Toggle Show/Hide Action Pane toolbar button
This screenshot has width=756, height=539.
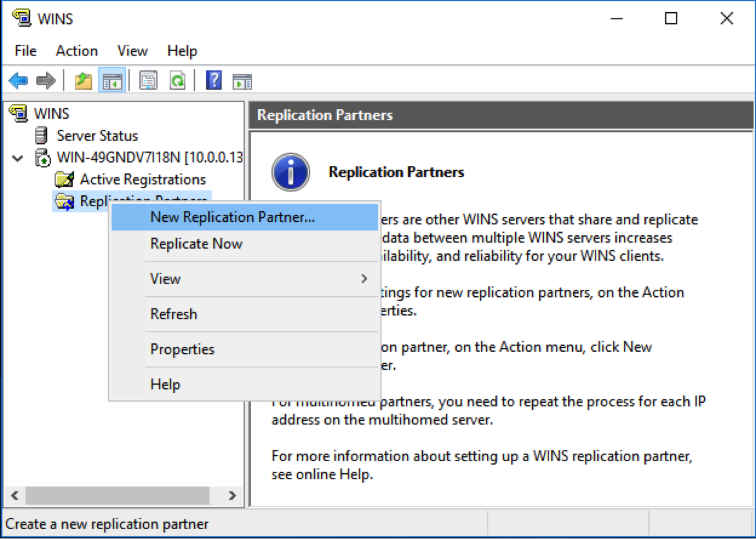coord(242,81)
